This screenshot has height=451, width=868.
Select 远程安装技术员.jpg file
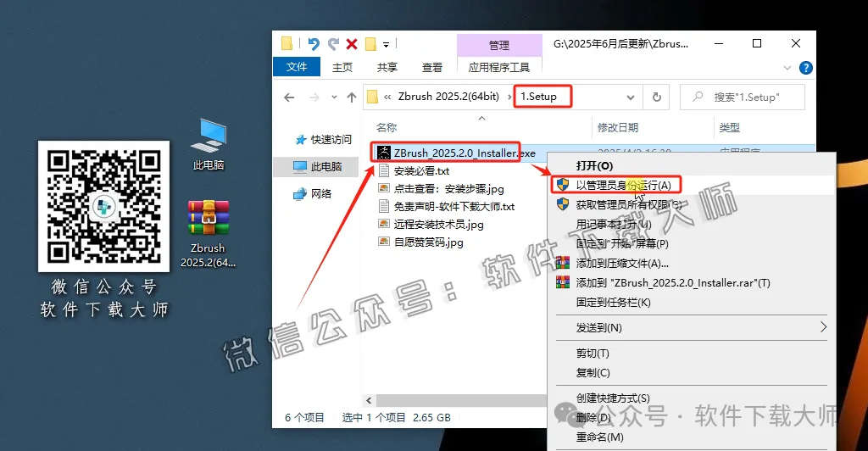click(439, 224)
